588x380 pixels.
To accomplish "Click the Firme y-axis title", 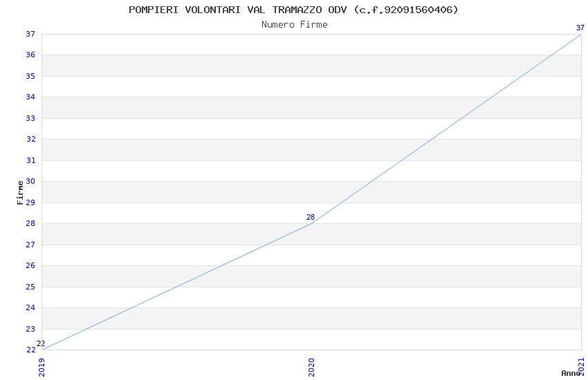I will click(20, 193).
